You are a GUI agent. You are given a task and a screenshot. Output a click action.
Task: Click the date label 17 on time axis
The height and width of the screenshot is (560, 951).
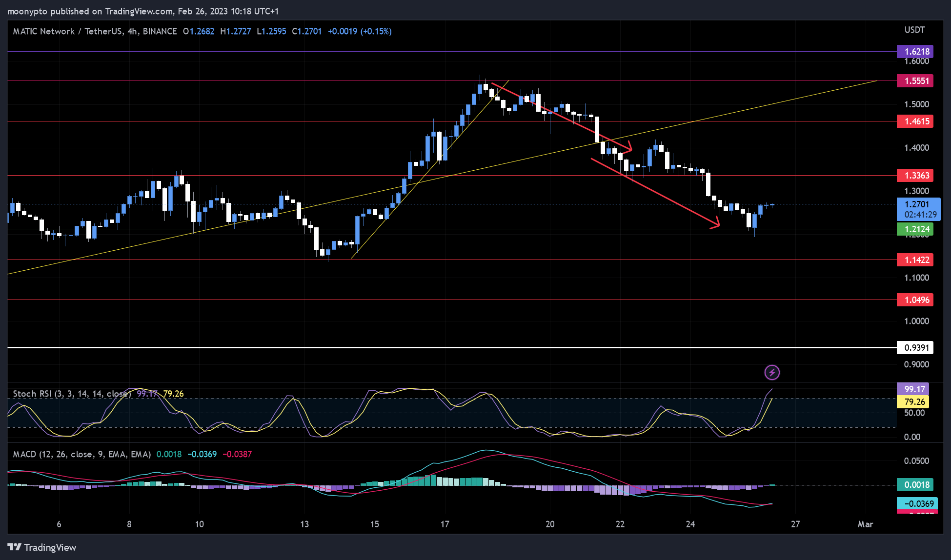(445, 524)
